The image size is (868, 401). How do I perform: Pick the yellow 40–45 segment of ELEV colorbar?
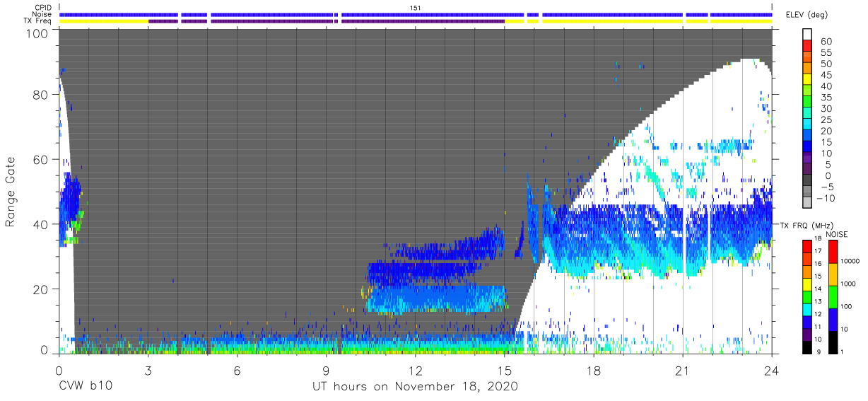(808, 81)
